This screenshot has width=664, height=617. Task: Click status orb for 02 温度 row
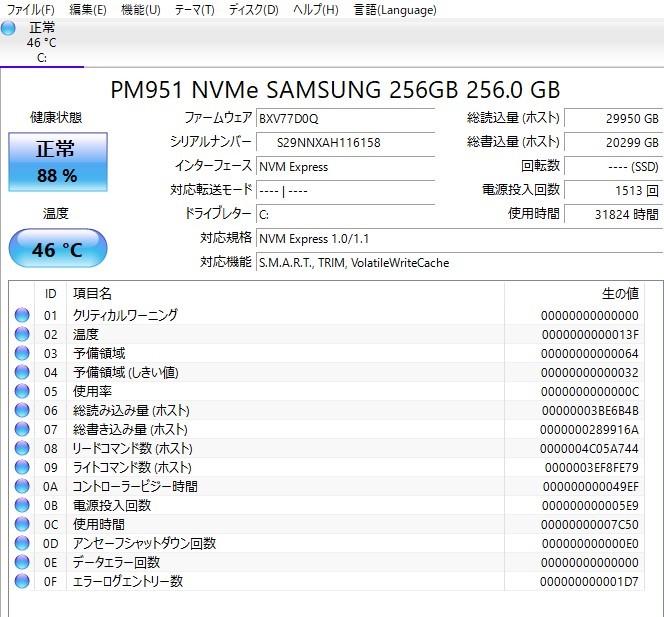pos(22,334)
